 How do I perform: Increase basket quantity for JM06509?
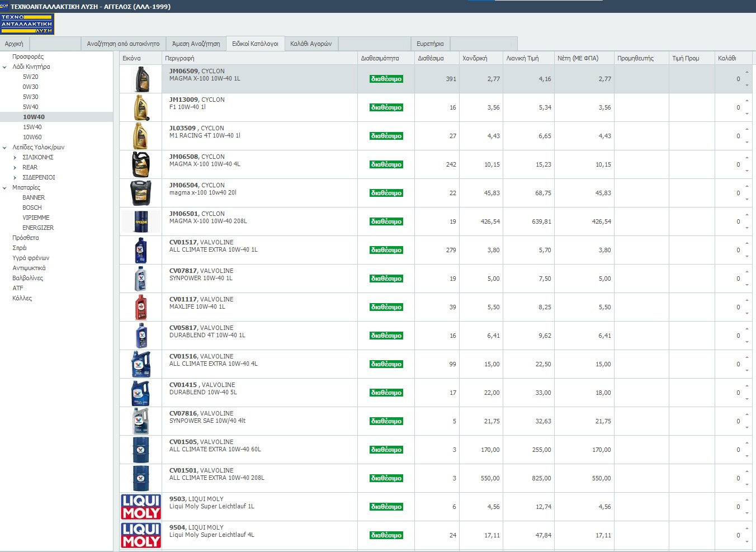tap(747, 73)
